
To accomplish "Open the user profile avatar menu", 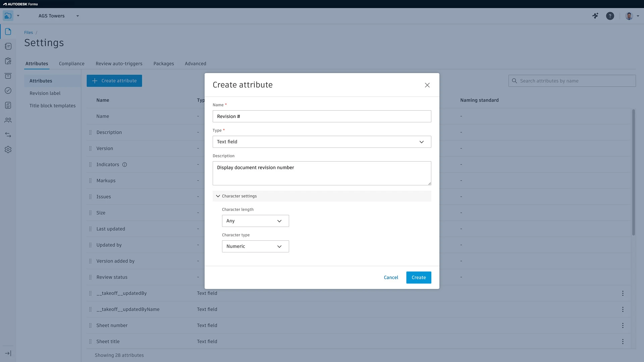I will [x=632, y=16].
